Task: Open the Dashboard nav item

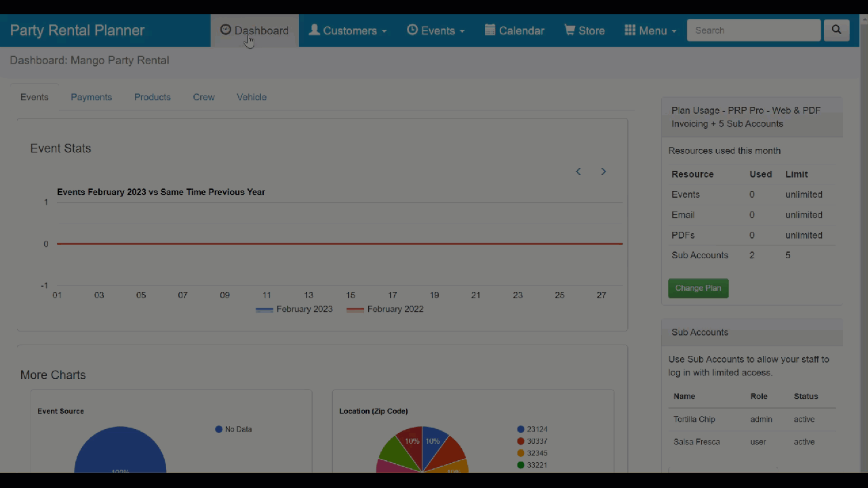Action: click(x=255, y=30)
